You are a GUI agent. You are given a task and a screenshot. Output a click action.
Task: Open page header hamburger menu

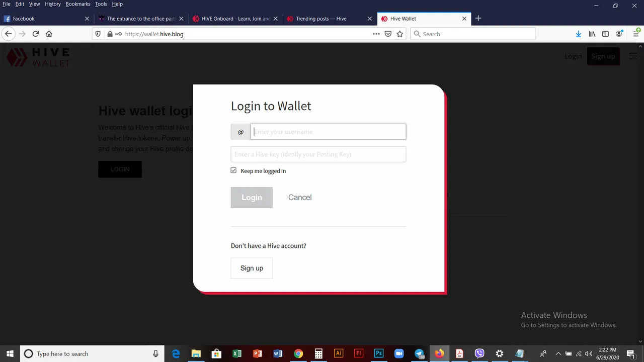coord(633,56)
